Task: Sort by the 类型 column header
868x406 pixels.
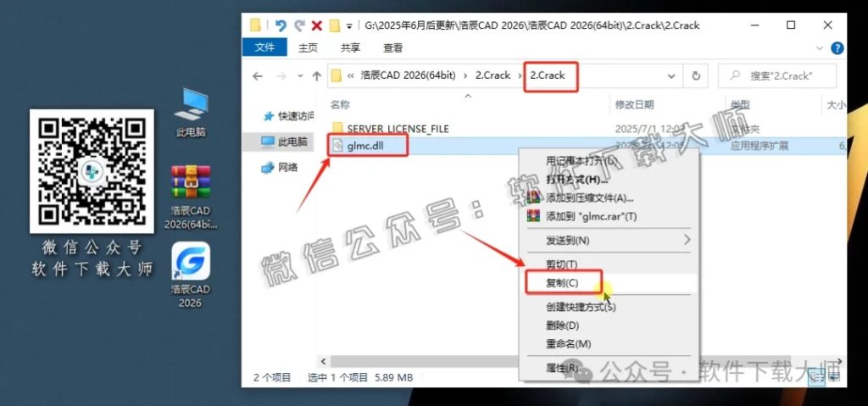Action: pyautogui.click(x=740, y=104)
